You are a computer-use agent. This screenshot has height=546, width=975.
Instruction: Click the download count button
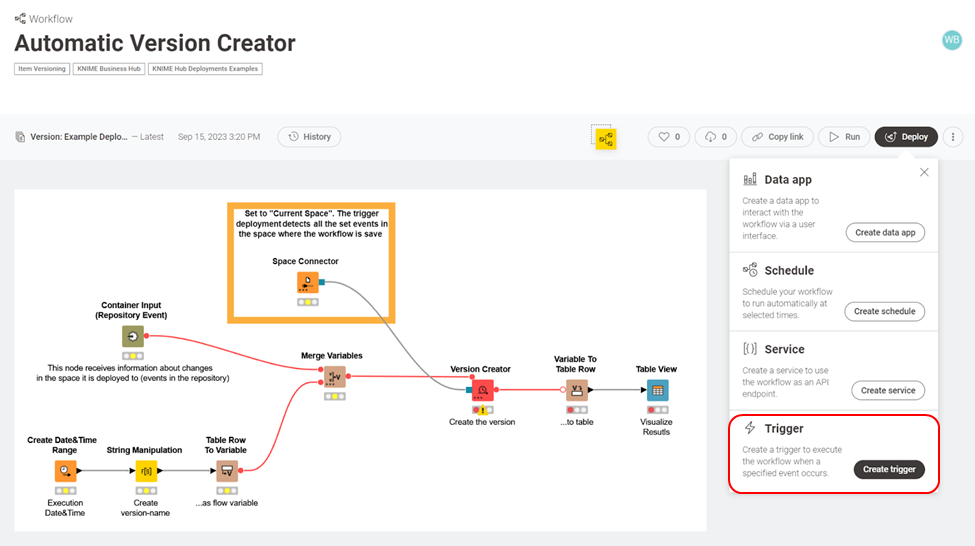(715, 137)
